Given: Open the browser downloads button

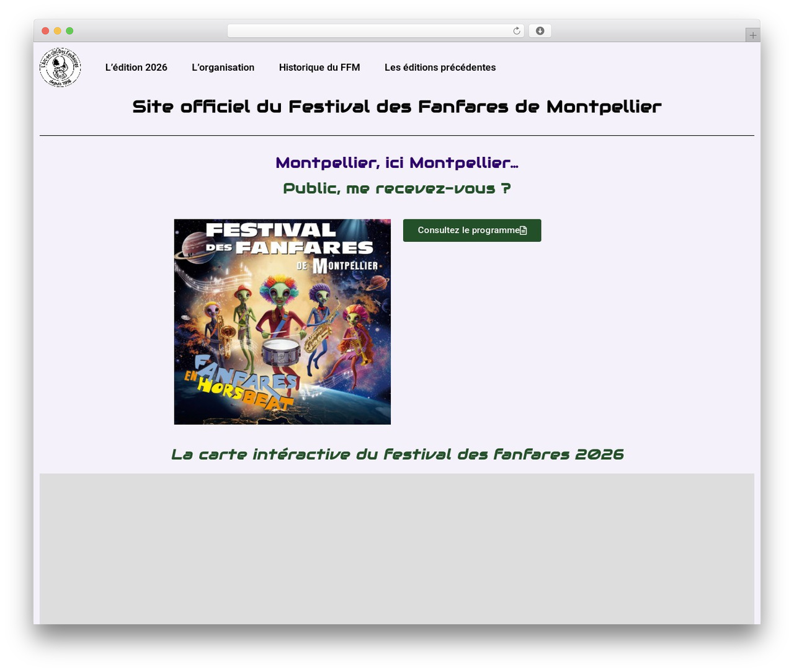Looking at the screenshot, I should pyautogui.click(x=540, y=31).
